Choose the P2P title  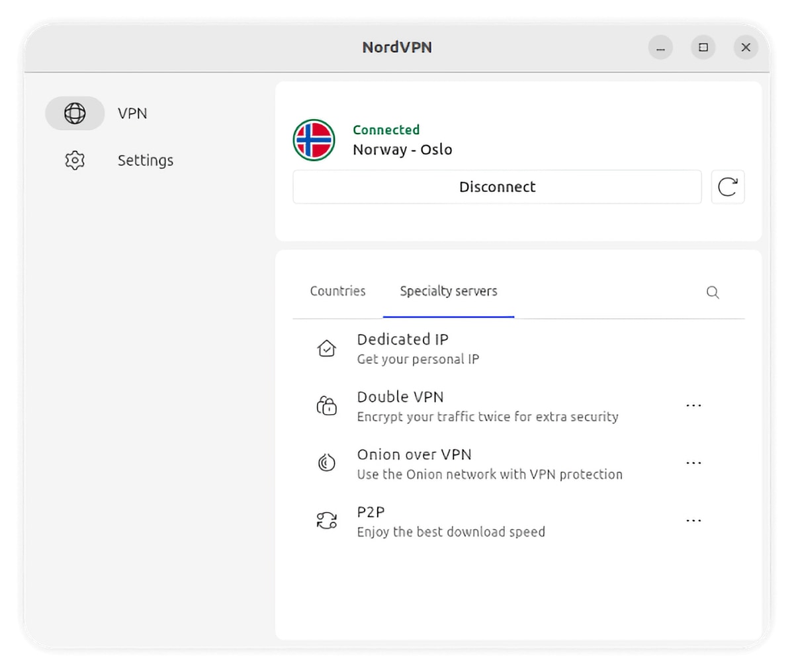371,512
